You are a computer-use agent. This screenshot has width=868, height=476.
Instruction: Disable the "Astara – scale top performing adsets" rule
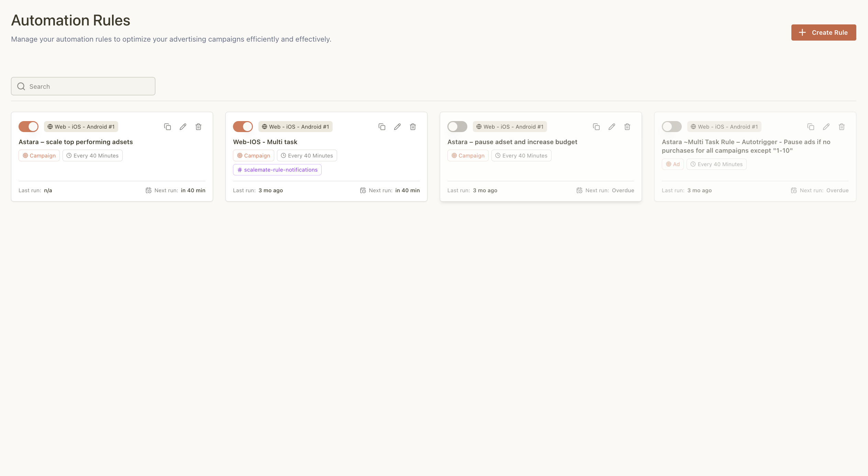[29, 127]
